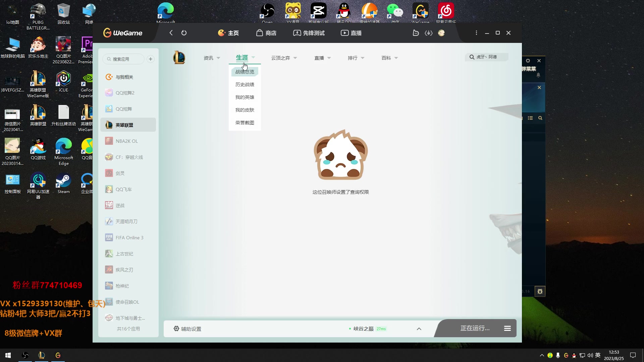This screenshot has width=644, height=362.
Task: Click the 搜索应用 search field
Action: point(123,59)
